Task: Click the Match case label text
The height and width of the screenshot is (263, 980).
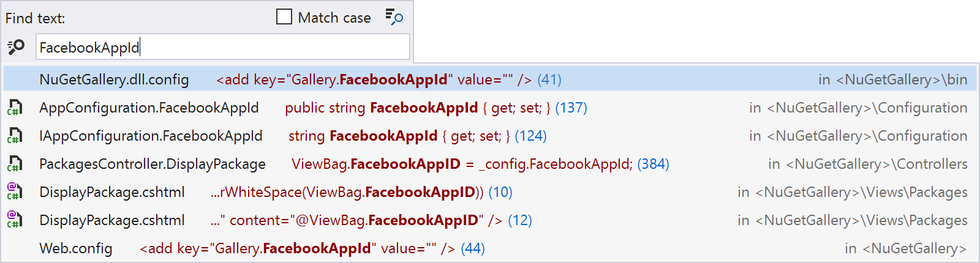Action: [334, 18]
